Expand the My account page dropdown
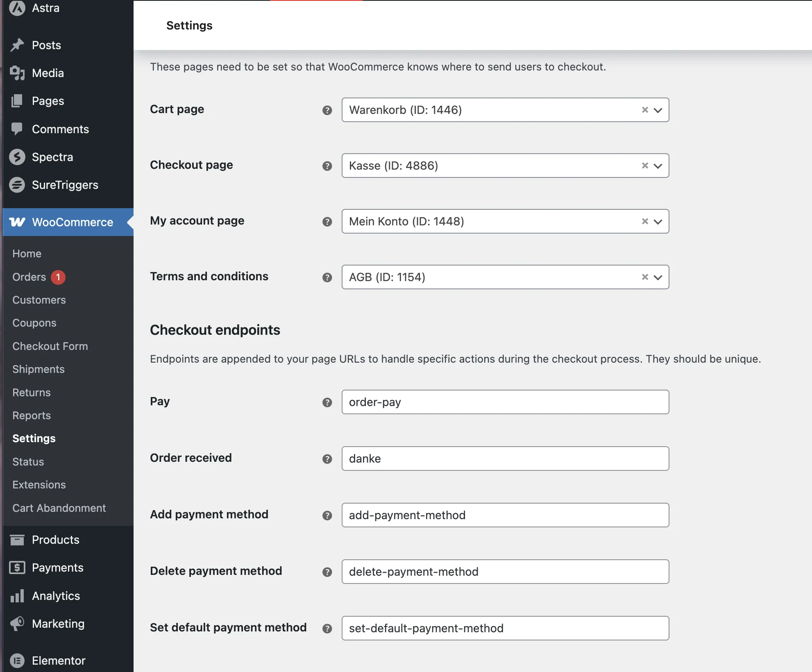Image resolution: width=812 pixels, height=672 pixels. pos(658,222)
